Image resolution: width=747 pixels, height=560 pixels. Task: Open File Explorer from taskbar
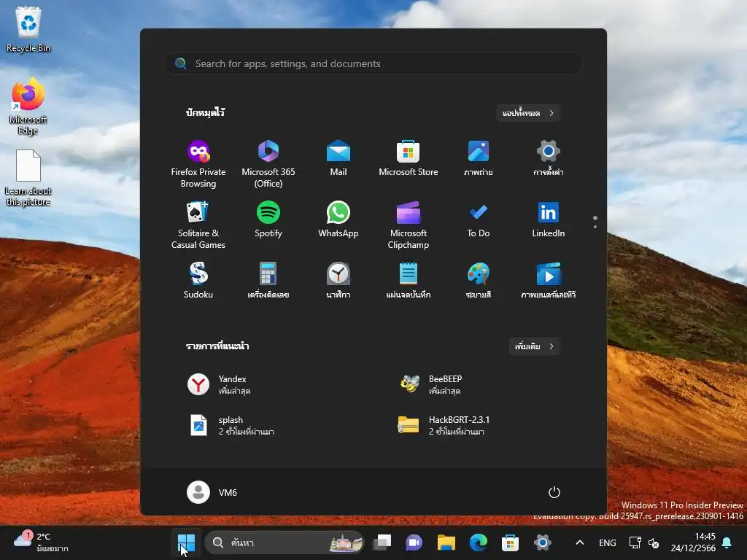(446, 542)
